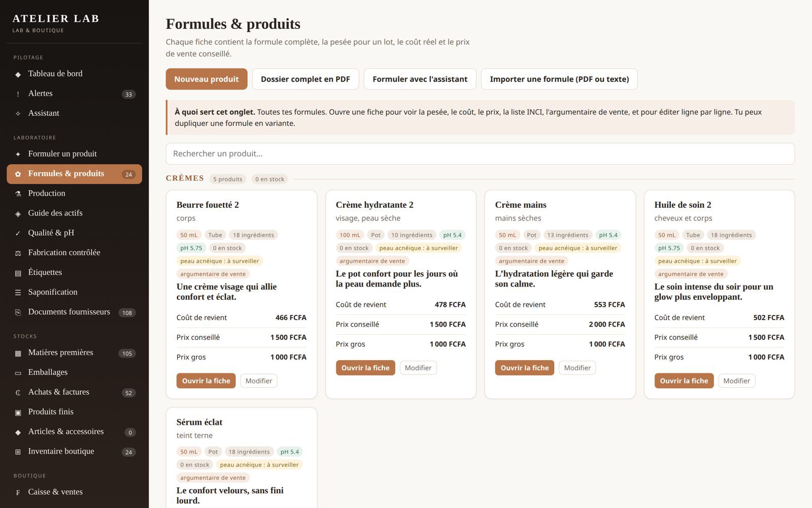Viewport: 812px width, 508px height.
Task: Click the Formuler un produit star icon
Action: click(x=18, y=154)
